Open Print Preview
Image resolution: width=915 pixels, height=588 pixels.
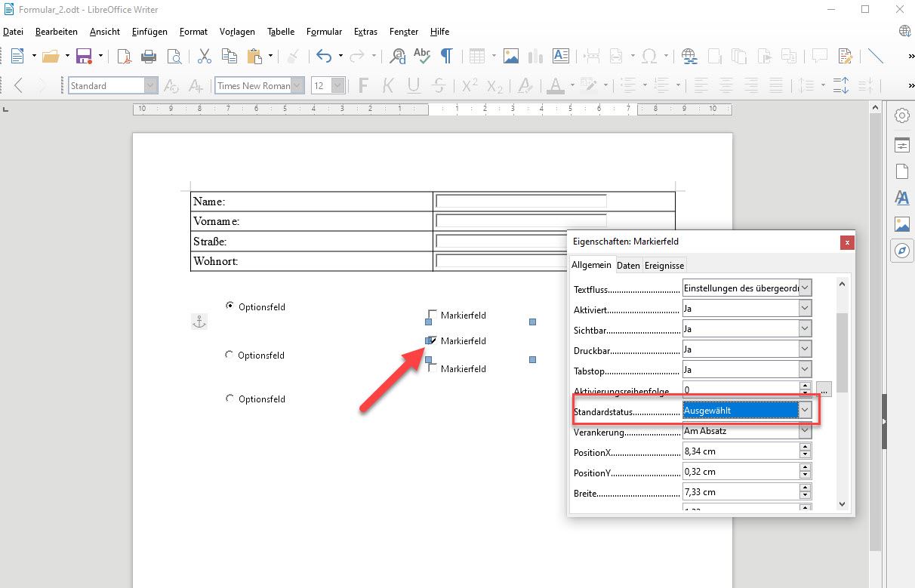pos(174,56)
